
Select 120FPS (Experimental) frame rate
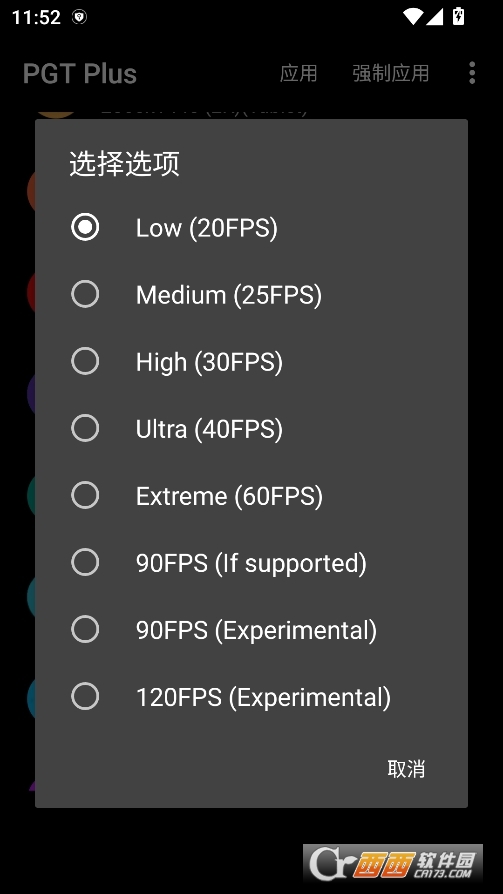click(252, 697)
